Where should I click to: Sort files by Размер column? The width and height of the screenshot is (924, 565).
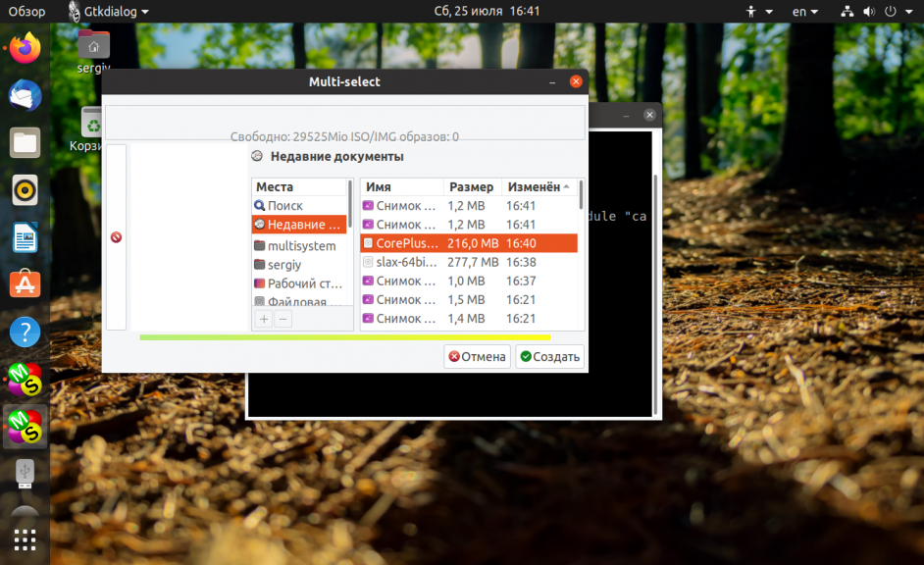pyautogui.click(x=471, y=187)
